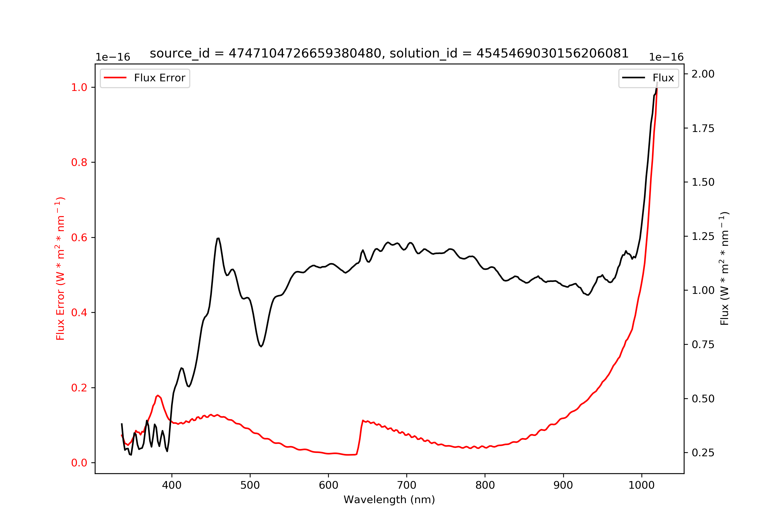
Task: Click the 0.8 red flux error tick
Action: point(79,162)
